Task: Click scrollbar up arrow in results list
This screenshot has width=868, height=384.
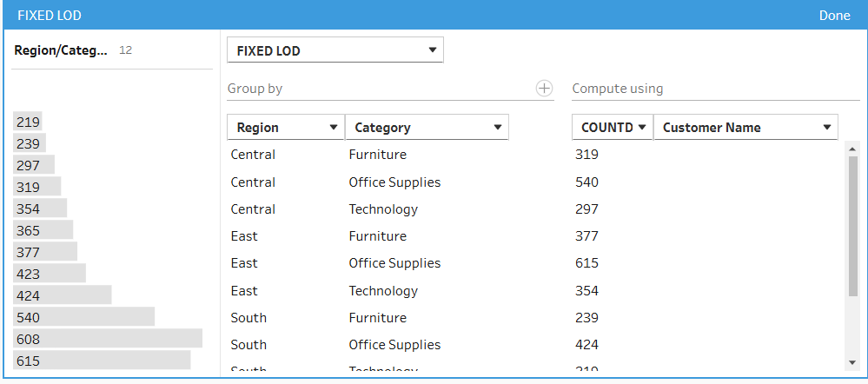Action: [853, 149]
